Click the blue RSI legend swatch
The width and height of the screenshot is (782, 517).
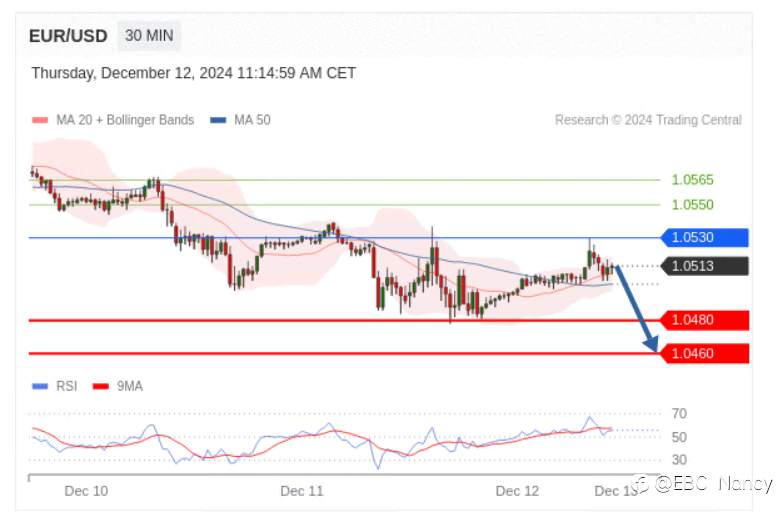[x=40, y=386]
